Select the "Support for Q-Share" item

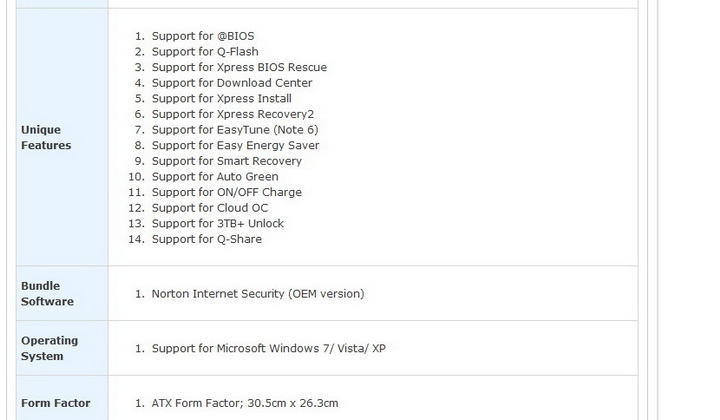click(207, 239)
